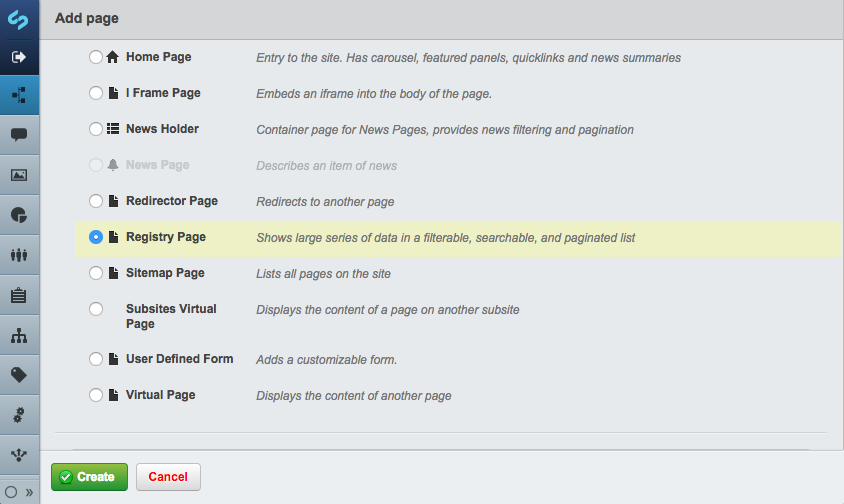Viewport: 844px width, 504px height.
Task: Select the News Holder radio button
Action: click(96, 129)
